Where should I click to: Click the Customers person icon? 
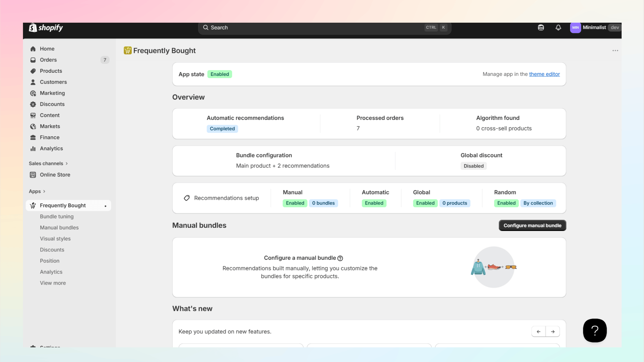(x=33, y=82)
